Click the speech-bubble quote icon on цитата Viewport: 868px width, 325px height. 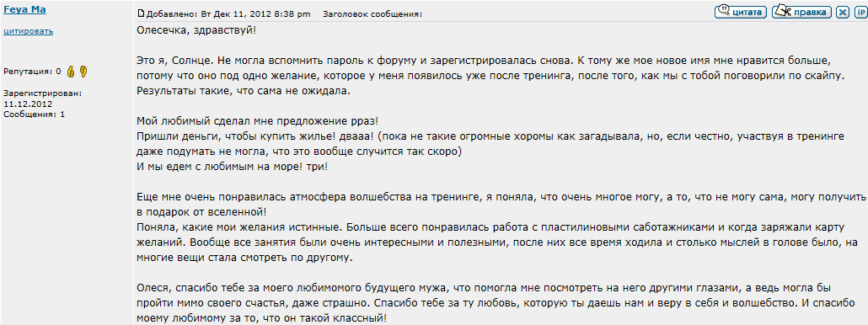[724, 11]
